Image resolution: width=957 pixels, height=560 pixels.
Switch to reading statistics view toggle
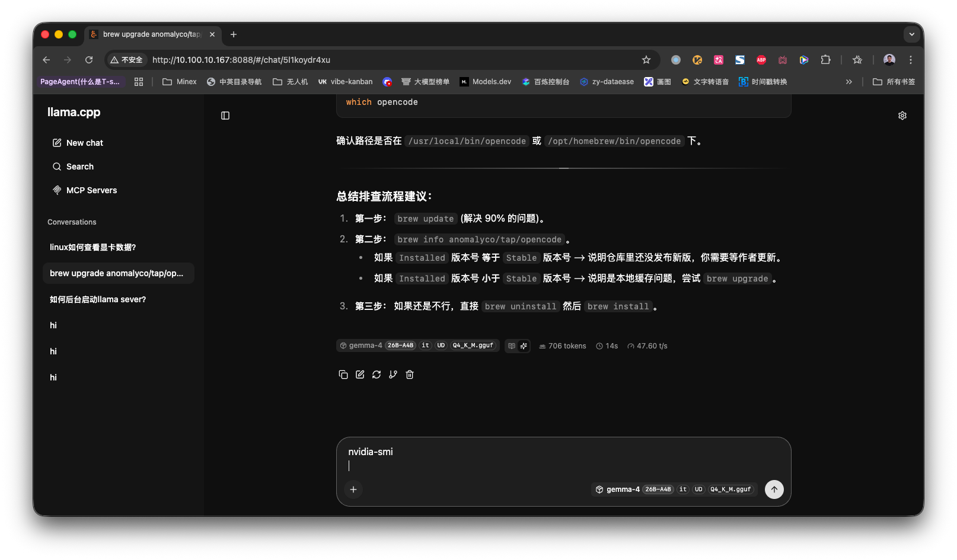(512, 346)
